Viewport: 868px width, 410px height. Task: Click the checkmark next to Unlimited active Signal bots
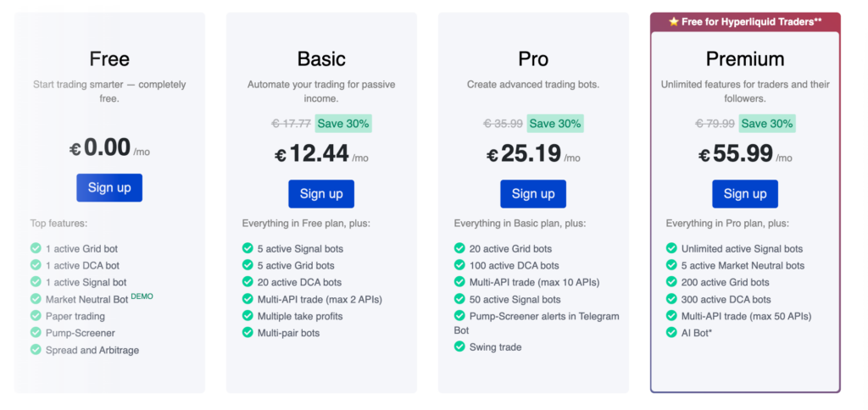pos(671,249)
